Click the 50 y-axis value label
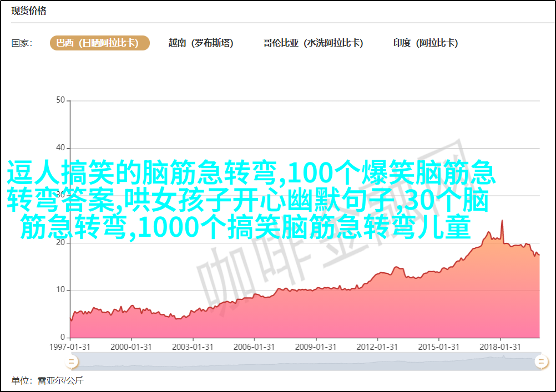Image resolution: width=556 pixels, height=392 pixels. (x=60, y=100)
